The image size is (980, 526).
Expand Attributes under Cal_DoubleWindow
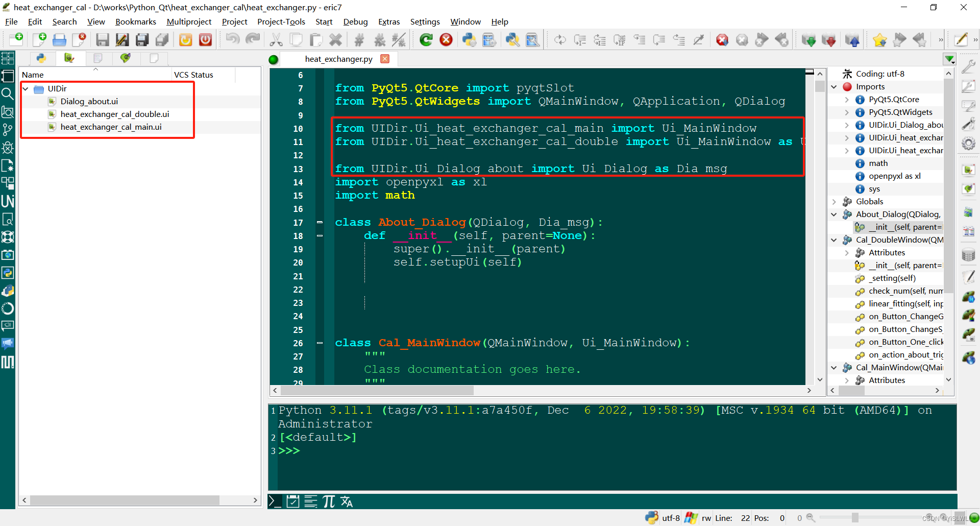[x=847, y=253]
